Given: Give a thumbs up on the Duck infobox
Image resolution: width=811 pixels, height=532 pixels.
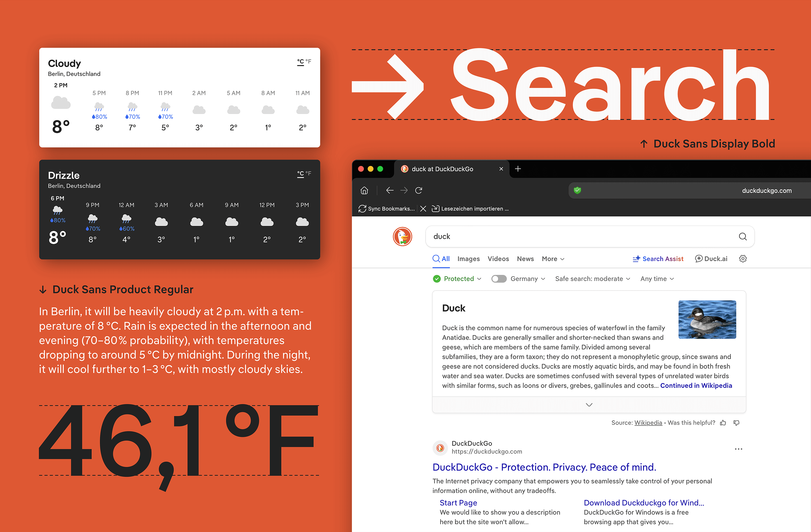Looking at the screenshot, I should (723, 423).
